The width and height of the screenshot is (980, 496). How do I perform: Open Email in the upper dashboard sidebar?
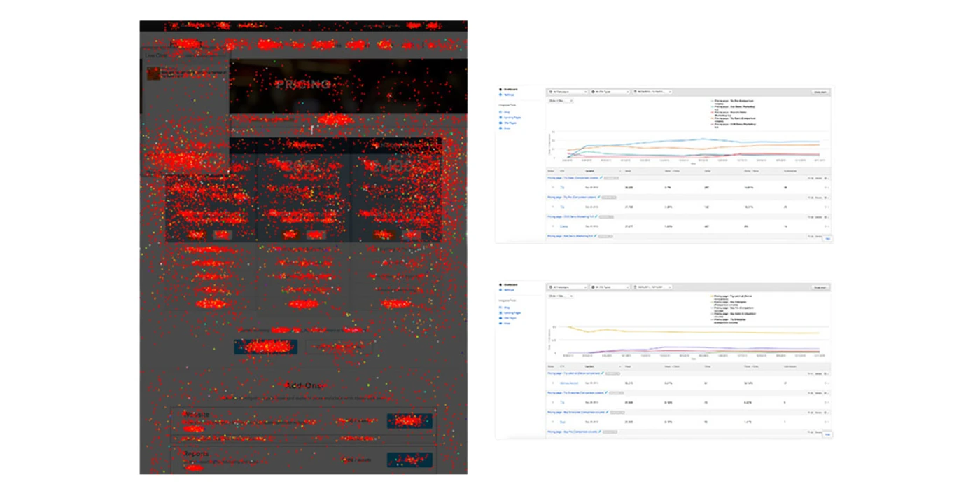pos(507,128)
